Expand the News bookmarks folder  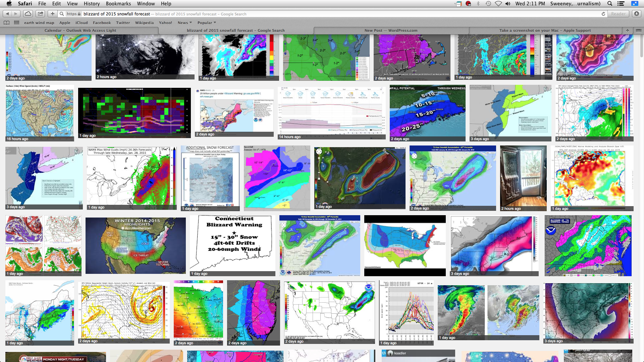184,23
